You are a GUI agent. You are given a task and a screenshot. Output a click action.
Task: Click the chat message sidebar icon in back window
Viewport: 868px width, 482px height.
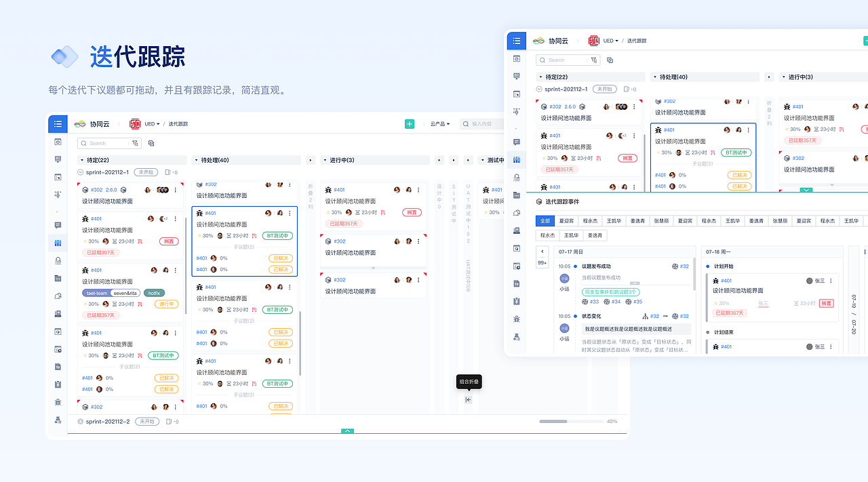(58, 225)
